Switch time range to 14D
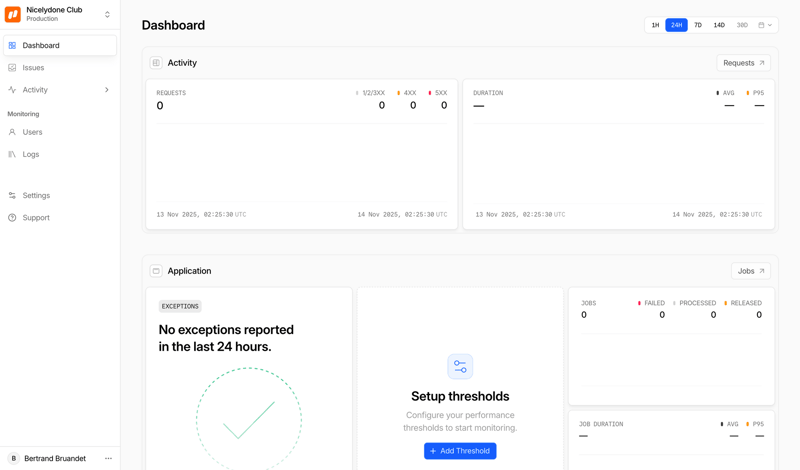Viewport: 800px width, 470px height. coord(719,25)
